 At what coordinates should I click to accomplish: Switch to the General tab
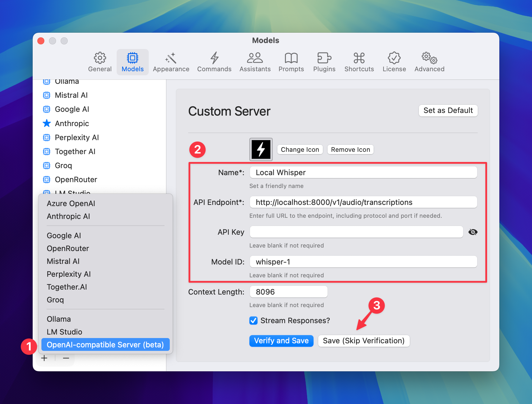[100, 62]
